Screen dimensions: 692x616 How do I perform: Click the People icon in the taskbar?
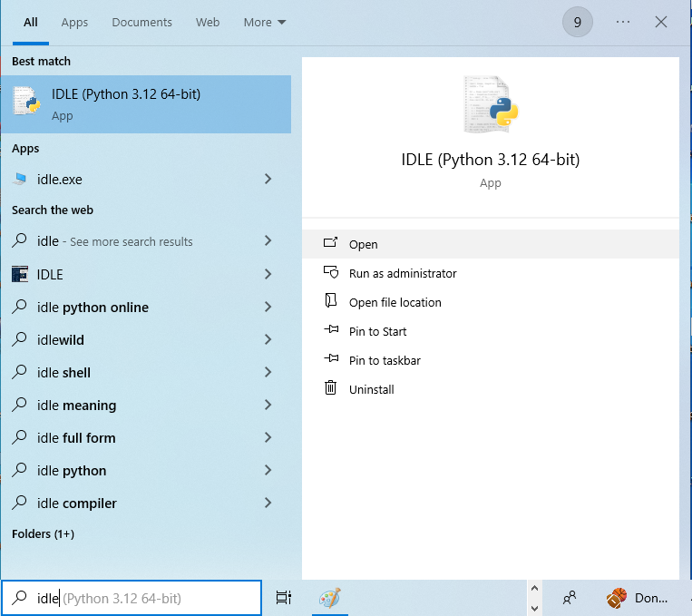pos(570,598)
